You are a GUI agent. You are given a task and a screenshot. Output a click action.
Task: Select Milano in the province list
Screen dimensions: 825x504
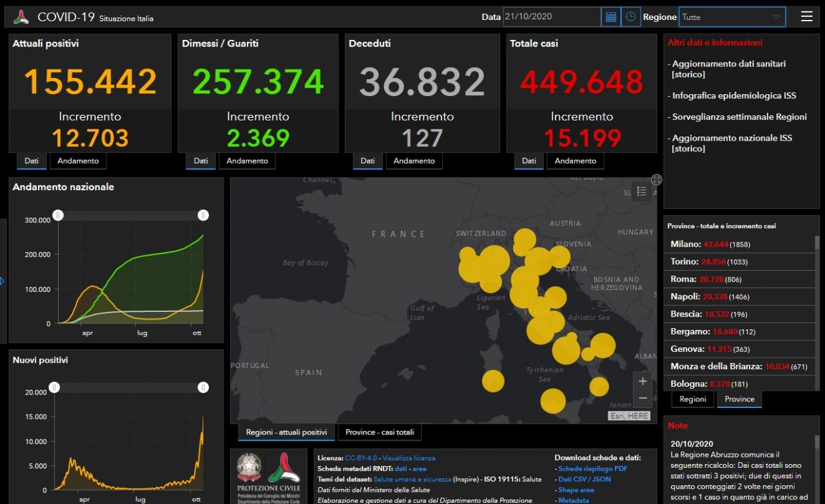point(684,244)
